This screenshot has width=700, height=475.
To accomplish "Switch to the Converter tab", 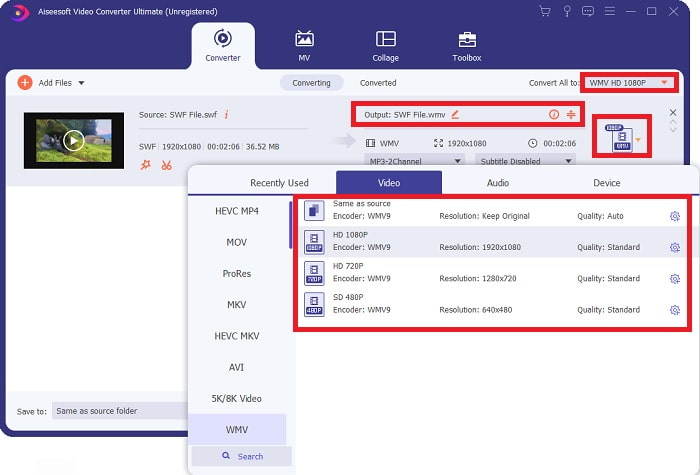I will pos(223,46).
